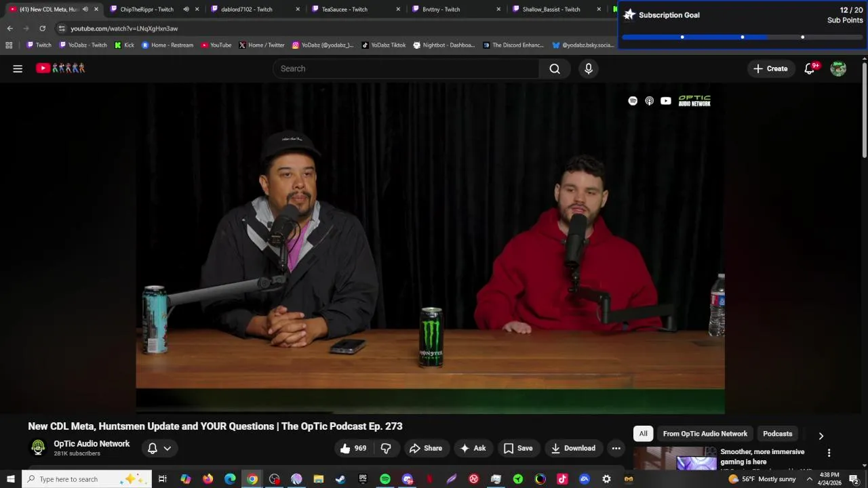The width and height of the screenshot is (868, 488).
Task: Click the YouTube search field
Action: coord(406,68)
